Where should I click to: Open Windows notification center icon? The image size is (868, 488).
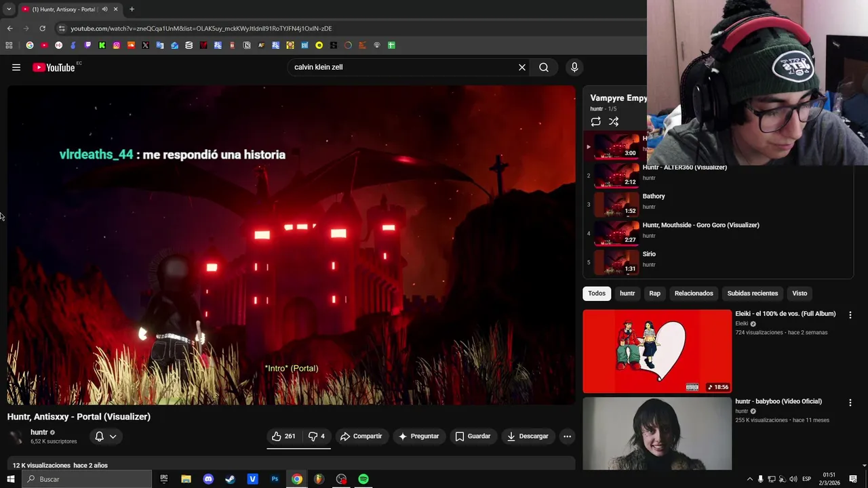pyautogui.click(x=853, y=479)
